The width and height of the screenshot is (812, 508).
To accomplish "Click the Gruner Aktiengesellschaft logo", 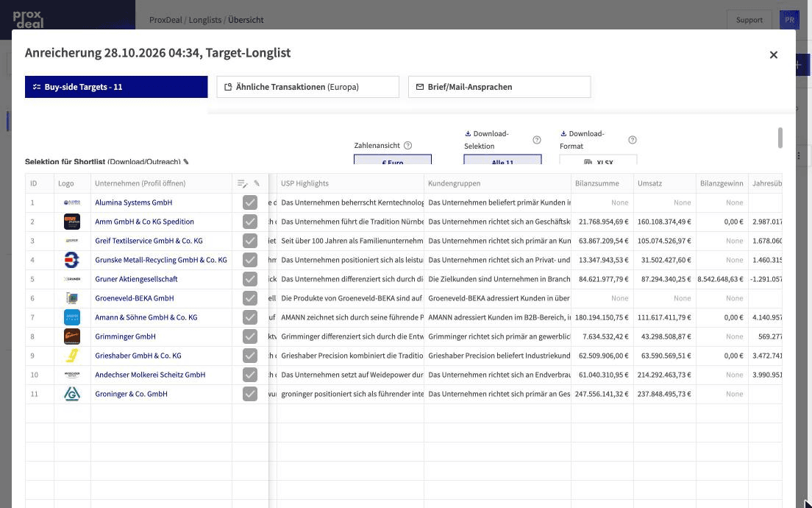I will 72,279.
